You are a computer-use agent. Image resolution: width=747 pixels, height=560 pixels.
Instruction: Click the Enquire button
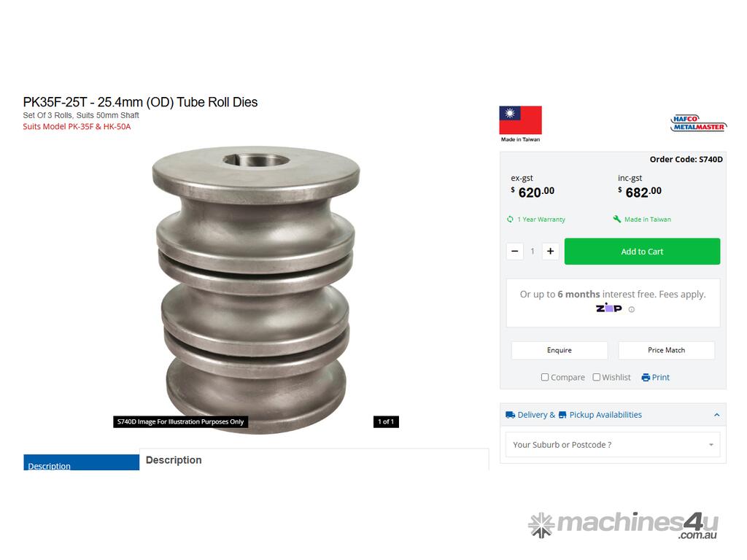point(560,351)
